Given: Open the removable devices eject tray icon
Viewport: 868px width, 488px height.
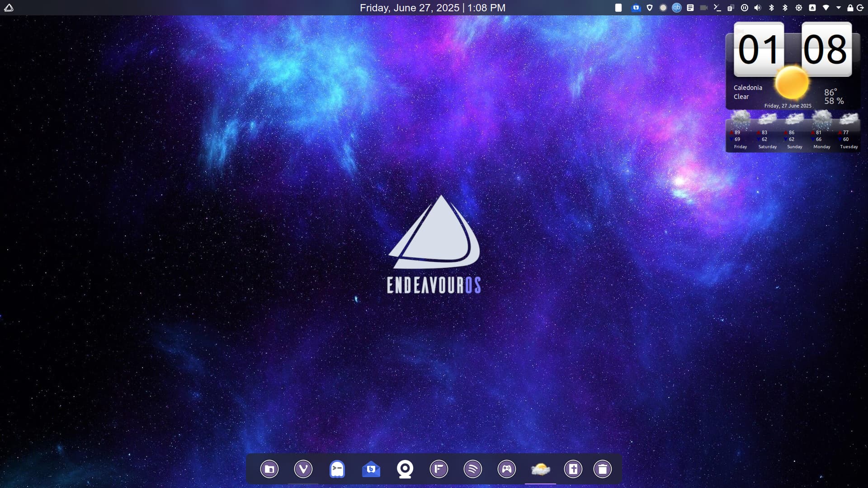Looking at the screenshot, I should (812, 8).
